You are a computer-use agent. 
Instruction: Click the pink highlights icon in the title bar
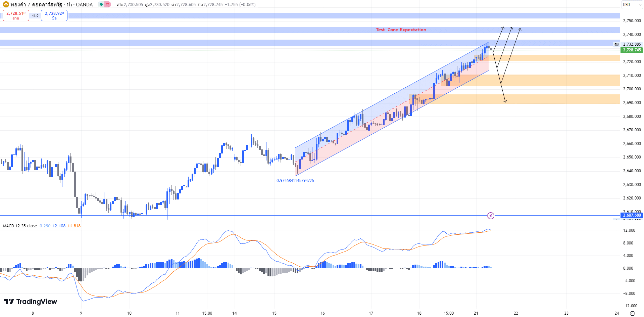point(107,4)
